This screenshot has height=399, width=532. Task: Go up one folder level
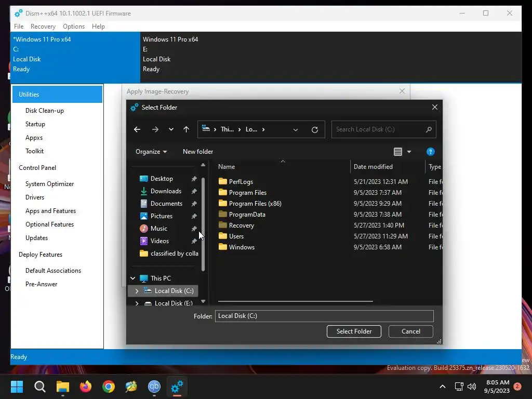(x=187, y=129)
